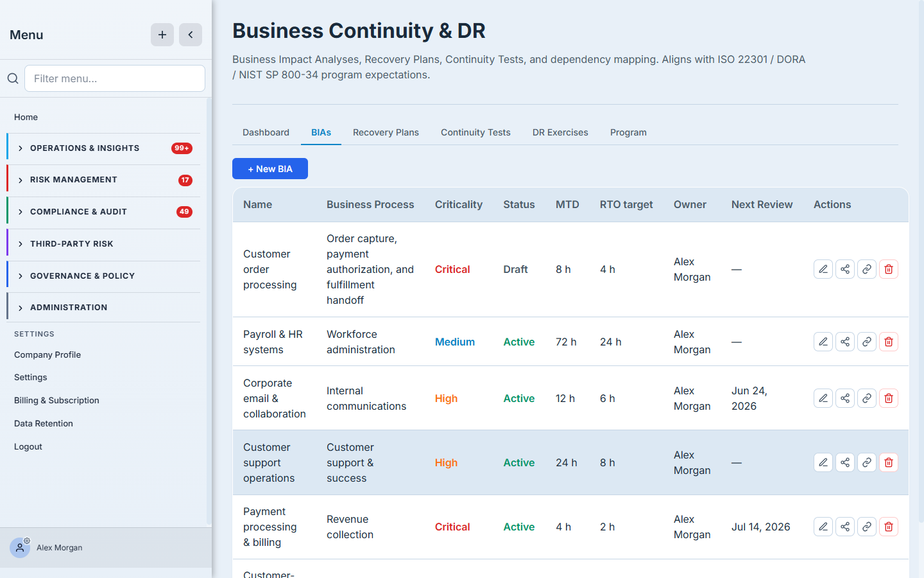924x578 pixels.
Task: Click link icon for Customer support operations
Action: pos(867,462)
